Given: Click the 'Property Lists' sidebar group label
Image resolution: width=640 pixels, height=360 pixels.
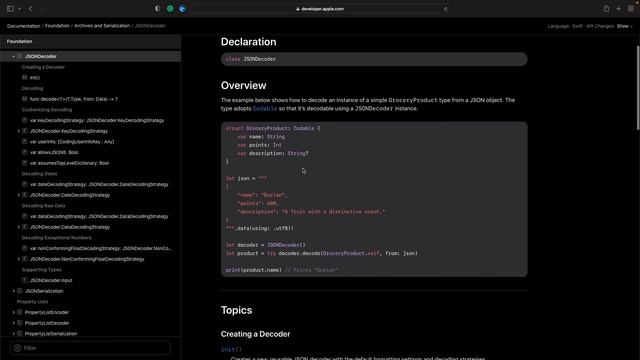Looking at the screenshot, I should (x=33, y=302).
